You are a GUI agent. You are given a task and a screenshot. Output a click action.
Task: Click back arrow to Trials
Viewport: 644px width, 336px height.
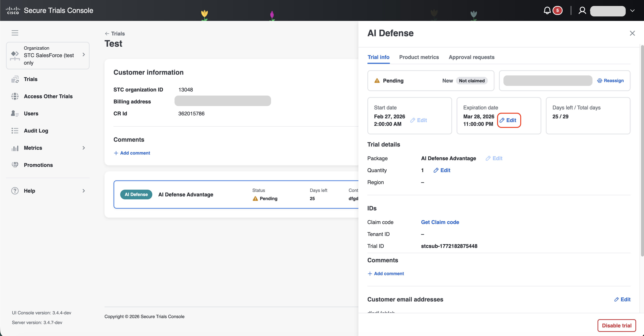(x=107, y=33)
